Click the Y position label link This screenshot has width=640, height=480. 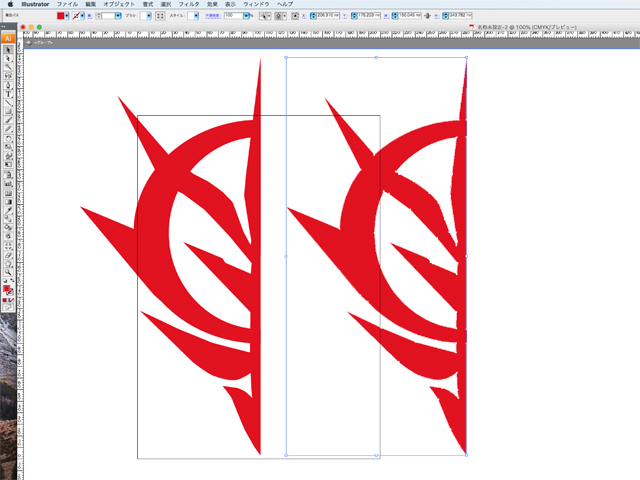pos(345,16)
